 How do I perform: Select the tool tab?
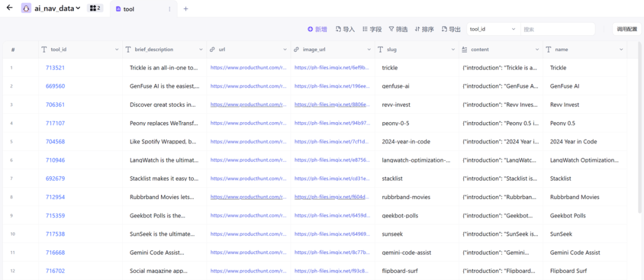(129, 9)
